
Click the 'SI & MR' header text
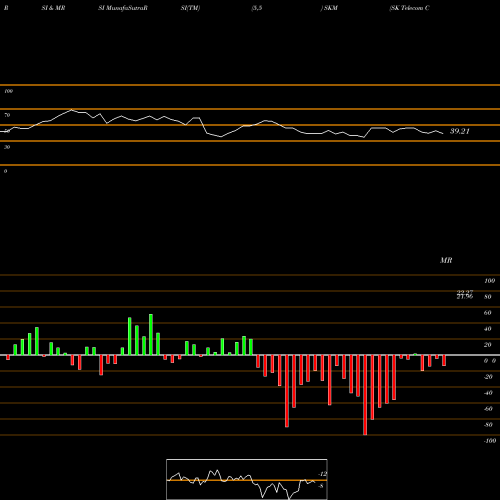53,8
